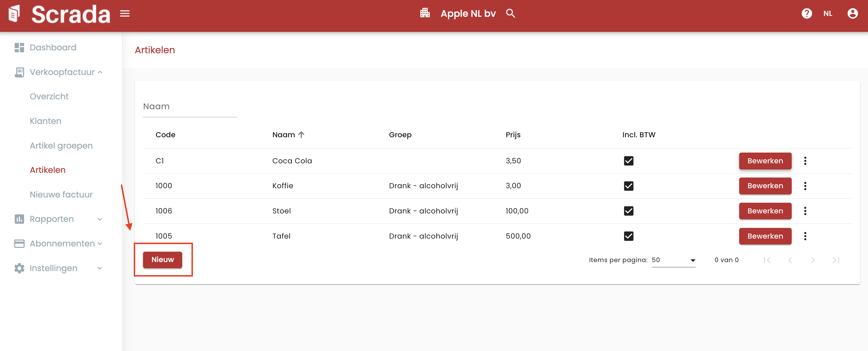
Task: Go to Artikel groepen in sidebar
Action: (x=61, y=146)
